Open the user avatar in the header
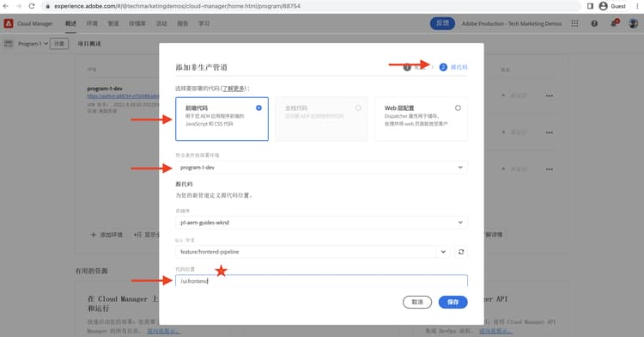The image size is (644, 337). [634, 23]
